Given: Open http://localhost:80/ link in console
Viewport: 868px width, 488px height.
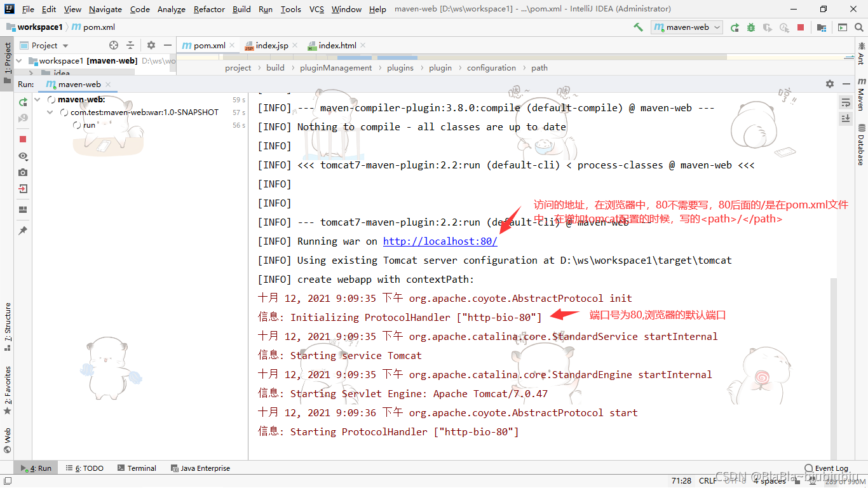Looking at the screenshot, I should click(x=440, y=241).
